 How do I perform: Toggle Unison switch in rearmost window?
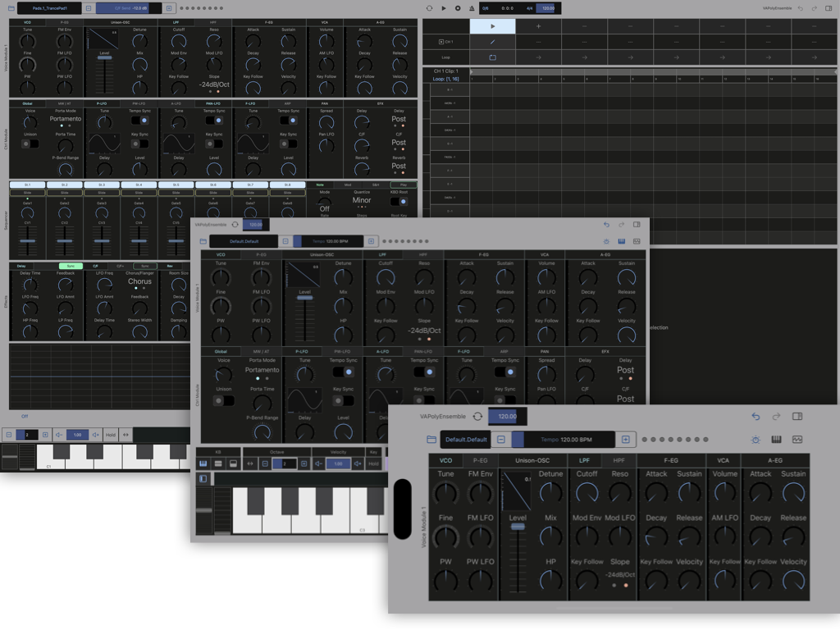coord(30,144)
